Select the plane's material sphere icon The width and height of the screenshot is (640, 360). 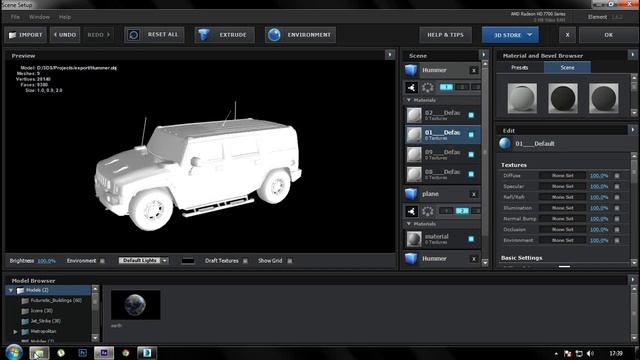(x=414, y=239)
